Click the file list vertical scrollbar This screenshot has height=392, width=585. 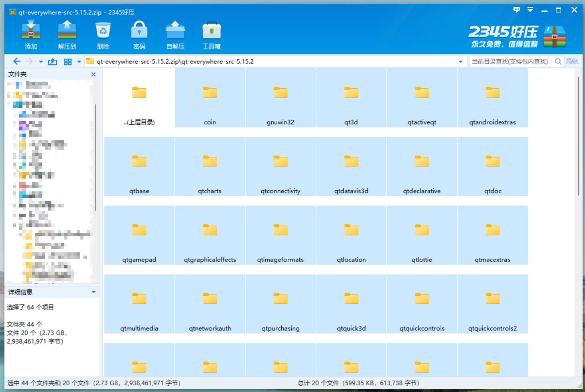tap(578, 136)
